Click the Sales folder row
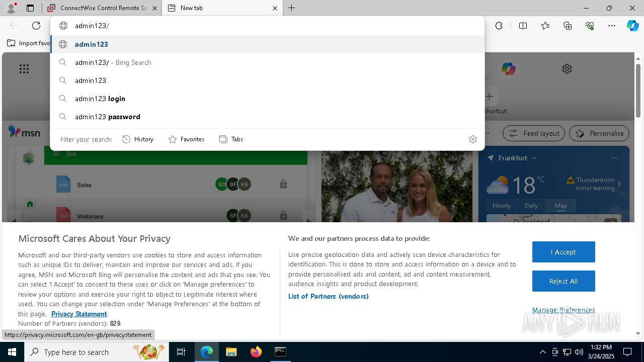The image size is (644, 362). (176, 185)
